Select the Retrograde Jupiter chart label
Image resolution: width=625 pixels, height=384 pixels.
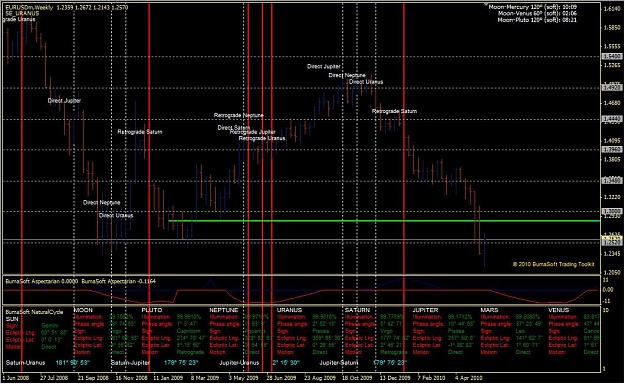(253, 132)
